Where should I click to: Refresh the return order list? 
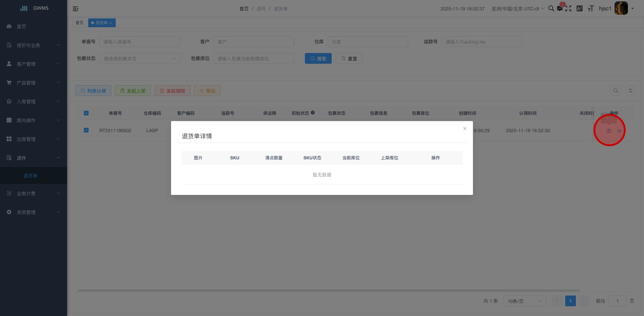631,90
